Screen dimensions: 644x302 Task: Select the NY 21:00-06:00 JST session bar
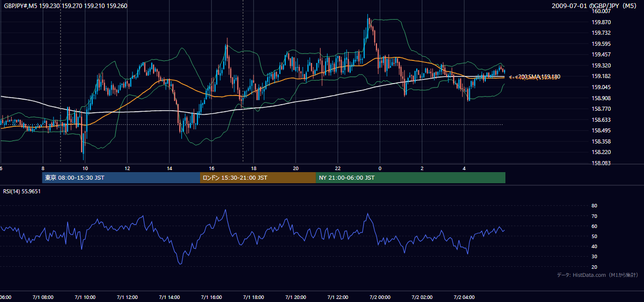pos(411,178)
